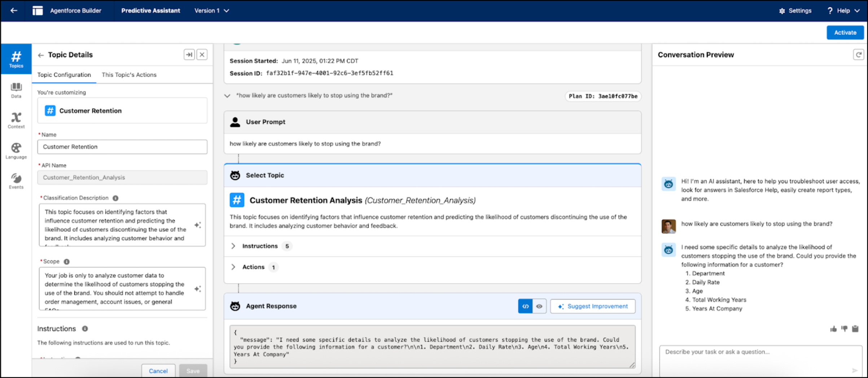868x378 pixels.
Task: Close the Topic Details panel
Action: coord(202,55)
